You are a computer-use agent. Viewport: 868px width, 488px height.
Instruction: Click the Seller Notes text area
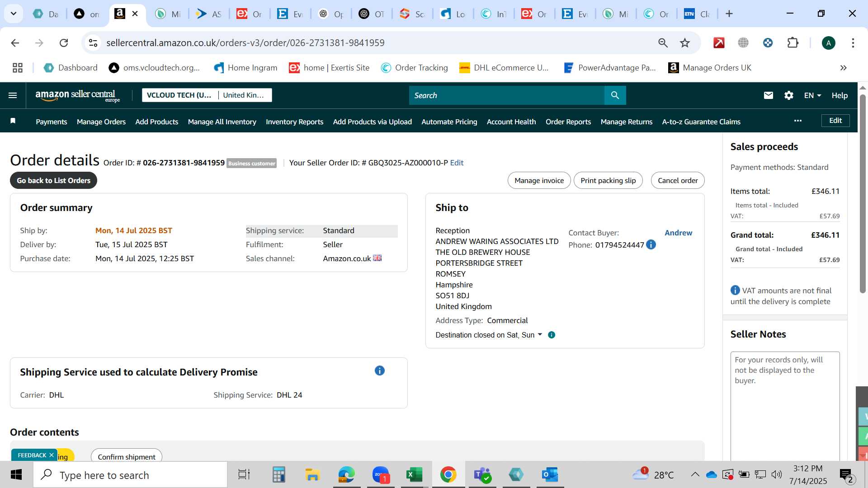[x=785, y=406]
